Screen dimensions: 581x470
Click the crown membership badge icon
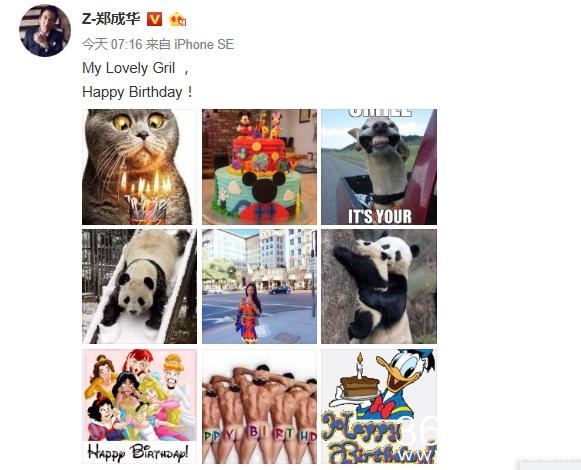pyautogui.click(x=177, y=19)
